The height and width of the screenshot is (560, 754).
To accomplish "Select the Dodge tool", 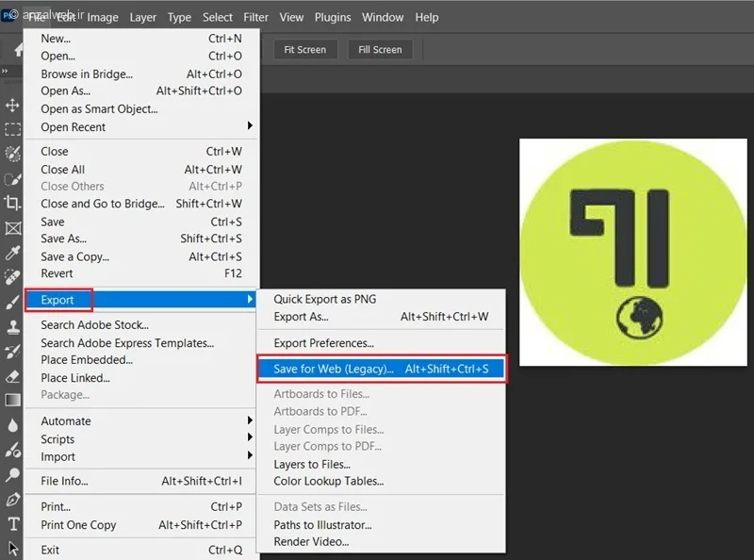I will (12, 475).
